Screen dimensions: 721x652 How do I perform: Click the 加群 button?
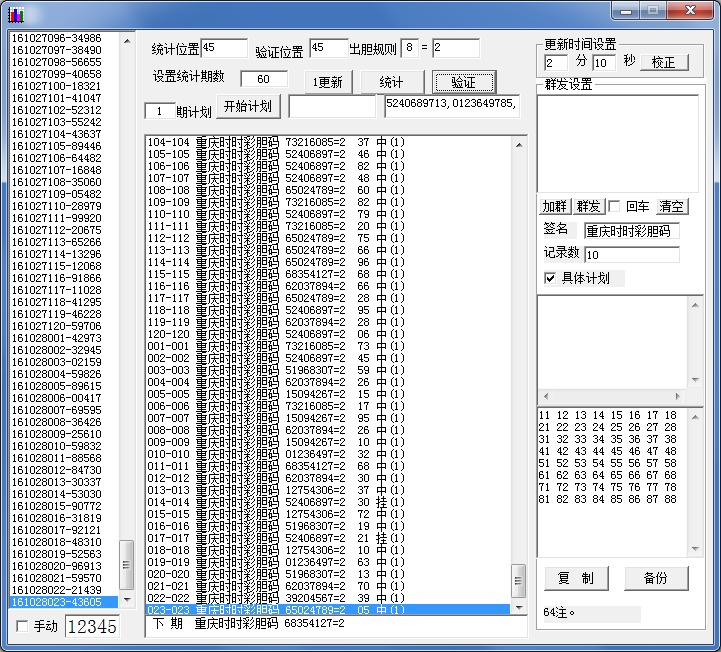click(554, 206)
